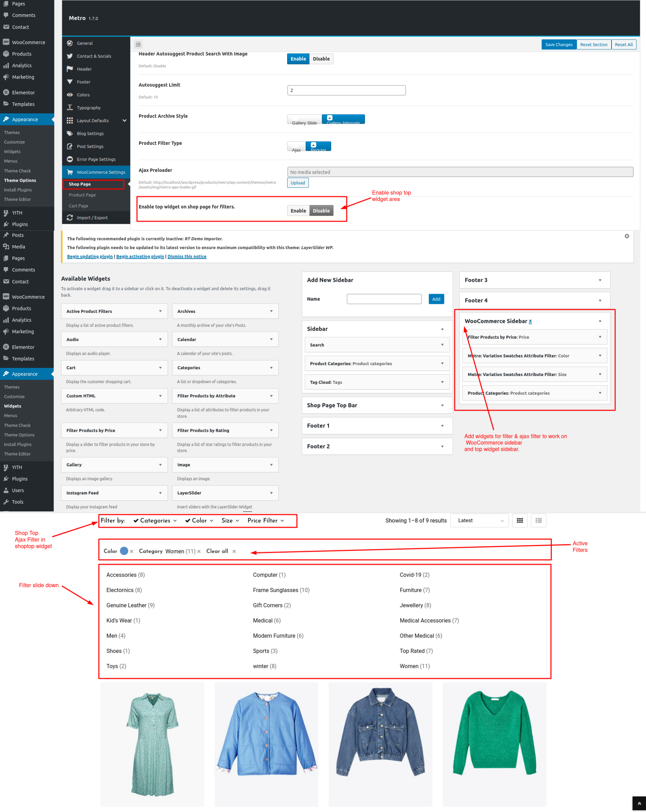646x812 pixels.
Task: Click the Twitter icon for Contact & Socials
Action: pyautogui.click(x=70, y=56)
